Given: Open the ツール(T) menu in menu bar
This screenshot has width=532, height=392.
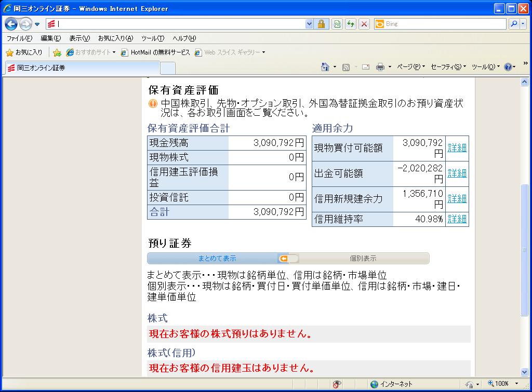Looking at the screenshot, I should pos(152,38).
